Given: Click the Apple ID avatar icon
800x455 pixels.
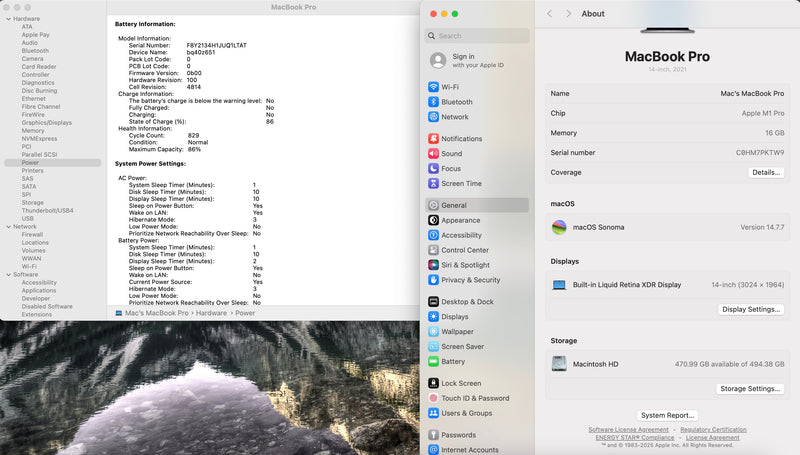Looking at the screenshot, I should [438, 60].
